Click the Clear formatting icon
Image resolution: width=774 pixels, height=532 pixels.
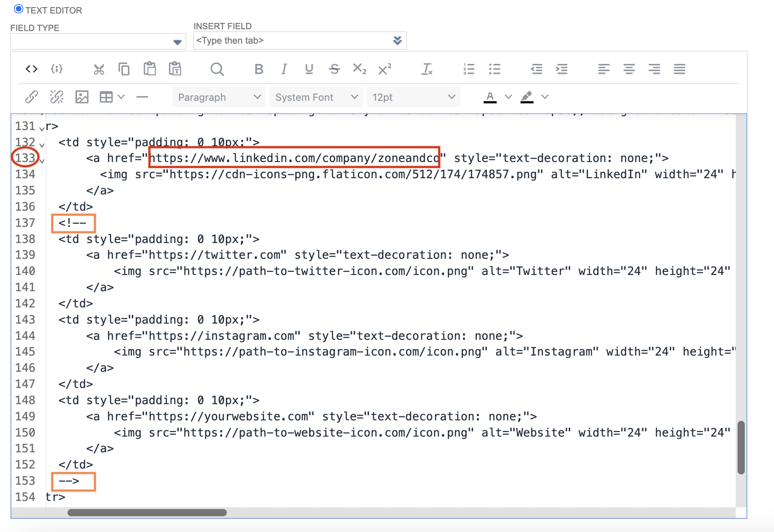pyautogui.click(x=427, y=69)
